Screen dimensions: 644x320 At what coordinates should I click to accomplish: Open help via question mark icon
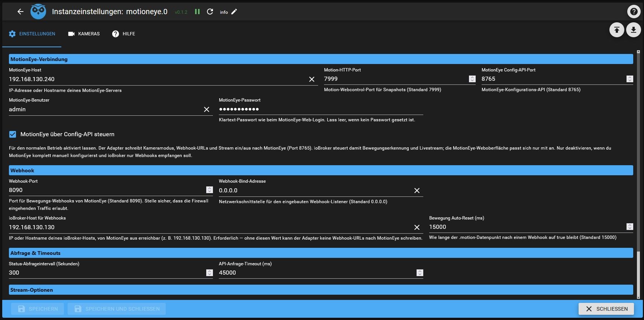(634, 12)
